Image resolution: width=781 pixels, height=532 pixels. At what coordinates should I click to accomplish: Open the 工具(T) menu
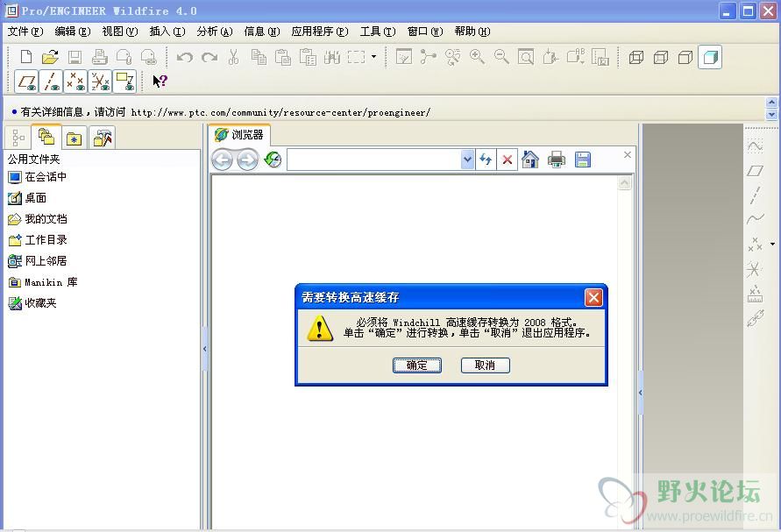[x=378, y=32]
